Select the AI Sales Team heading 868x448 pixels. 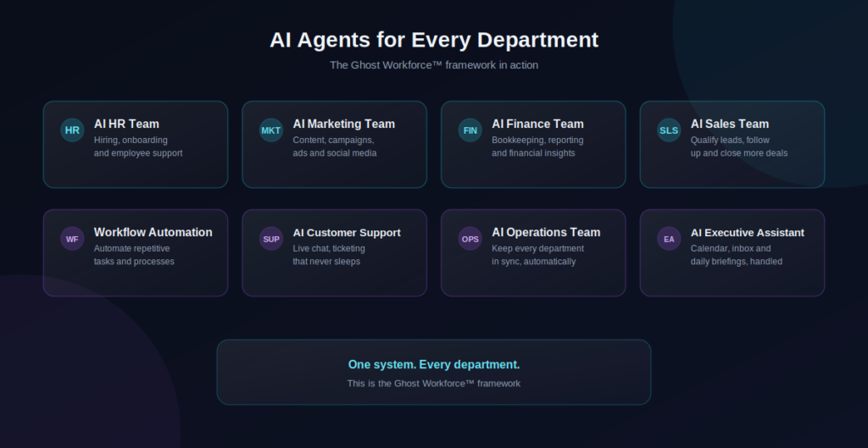730,124
